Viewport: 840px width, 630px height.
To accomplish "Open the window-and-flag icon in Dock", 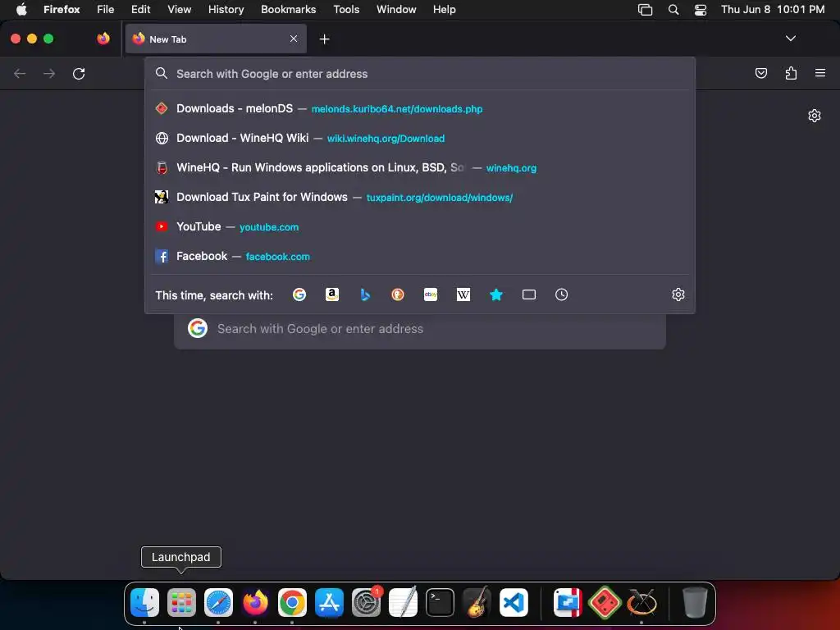I will (568, 603).
